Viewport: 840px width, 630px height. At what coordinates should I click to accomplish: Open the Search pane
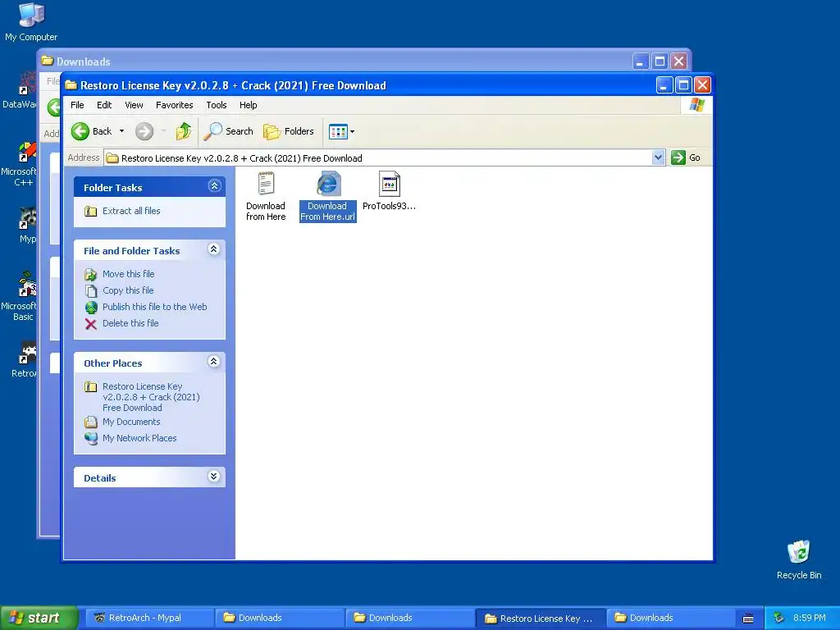click(228, 131)
